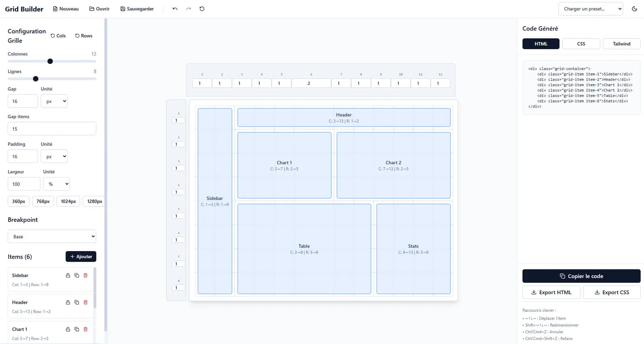The height and width of the screenshot is (344, 644).
Task: Click the Colonnes slider handle
Action: coord(50,61)
